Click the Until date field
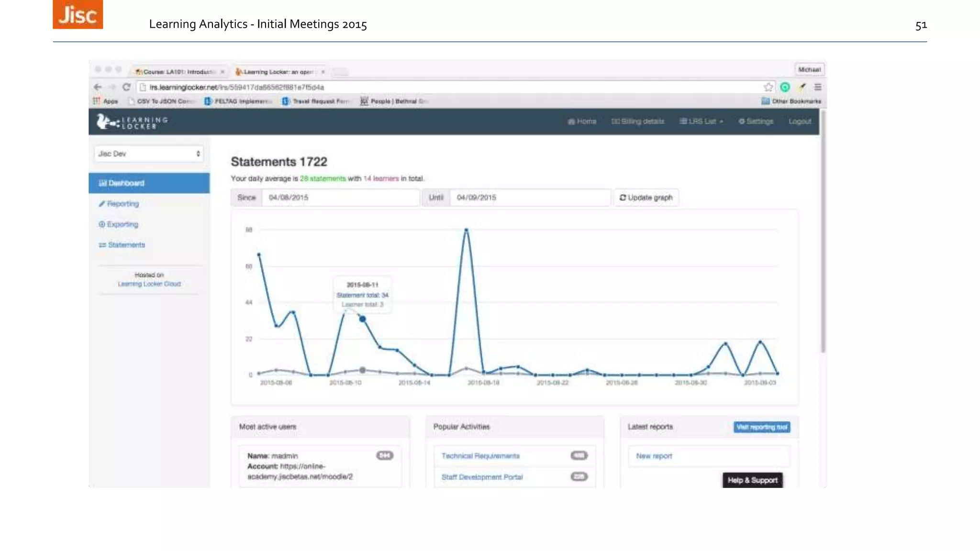The image size is (980, 551). pyautogui.click(x=530, y=198)
